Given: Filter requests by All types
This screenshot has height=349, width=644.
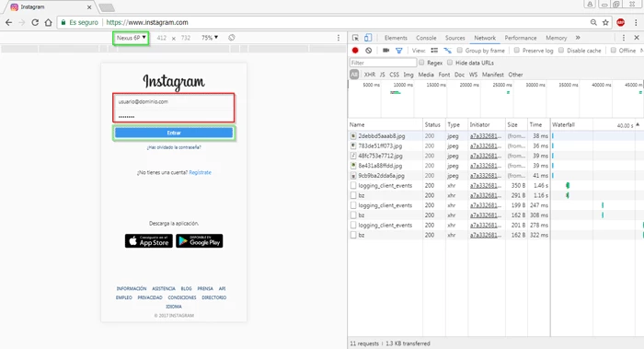Looking at the screenshot, I should 354,75.
